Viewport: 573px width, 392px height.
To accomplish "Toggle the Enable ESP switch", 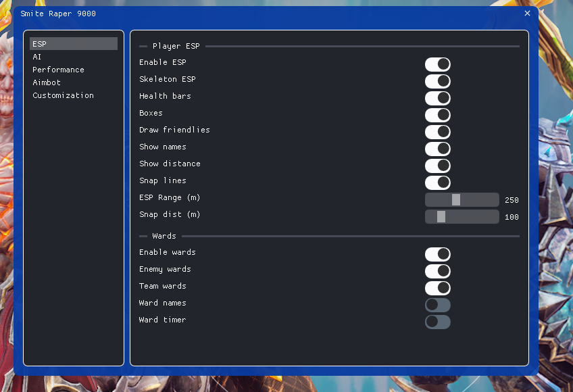I will pyautogui.click(x=437, y=64).
